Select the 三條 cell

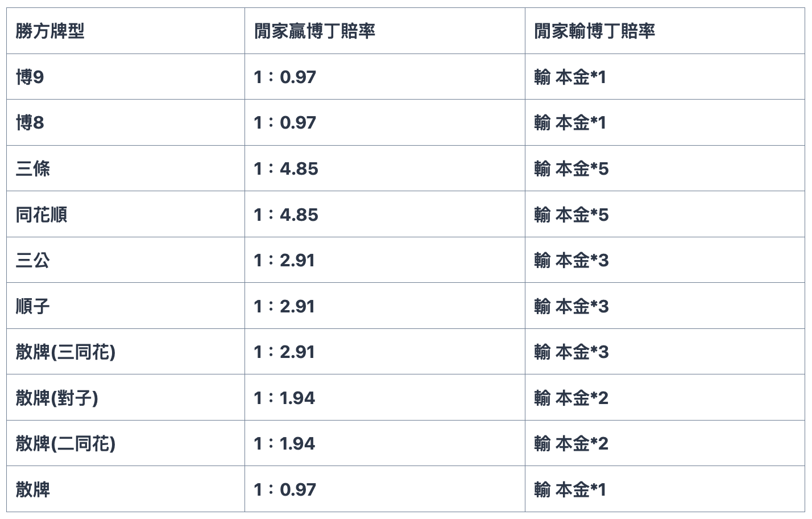(33, 169)
